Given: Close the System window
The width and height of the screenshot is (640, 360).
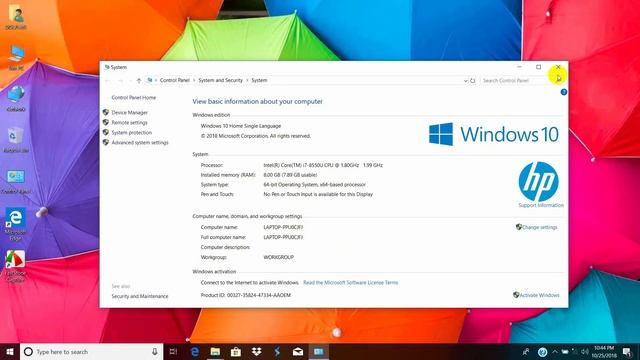Looking at the screenshot, I should point(558,67).
